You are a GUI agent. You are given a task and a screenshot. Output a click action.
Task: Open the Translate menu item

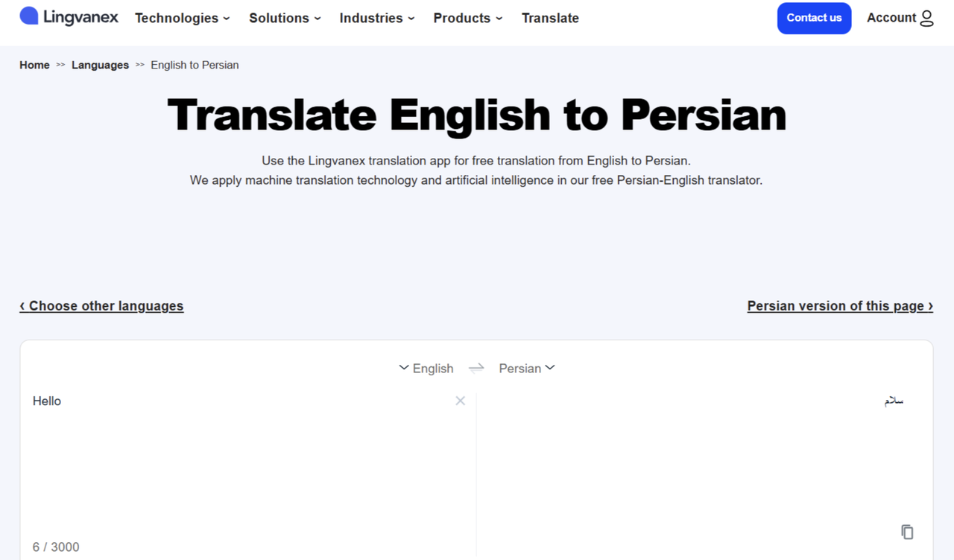click(550, 18)
